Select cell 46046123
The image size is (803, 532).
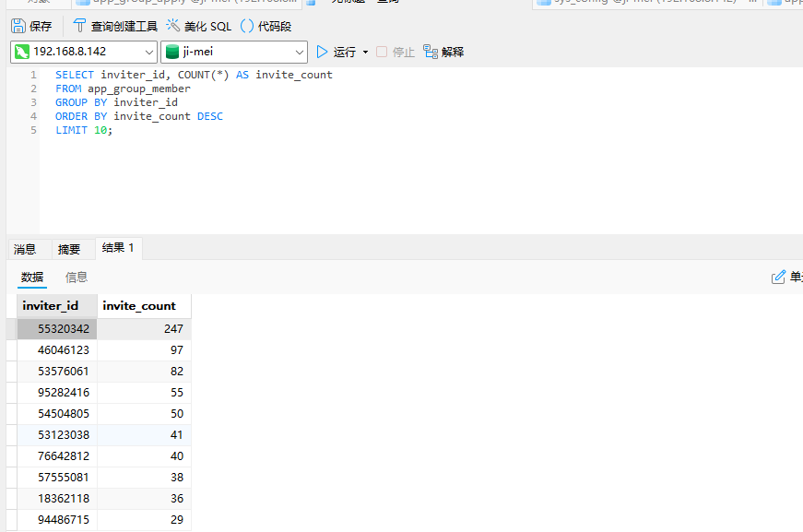[57, 350]
